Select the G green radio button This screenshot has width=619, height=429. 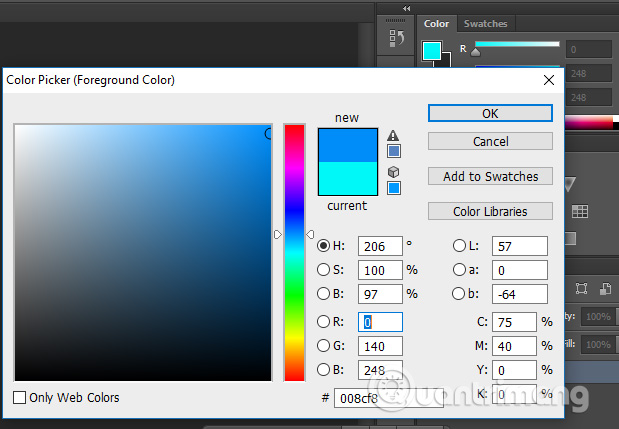click(323, 346)
